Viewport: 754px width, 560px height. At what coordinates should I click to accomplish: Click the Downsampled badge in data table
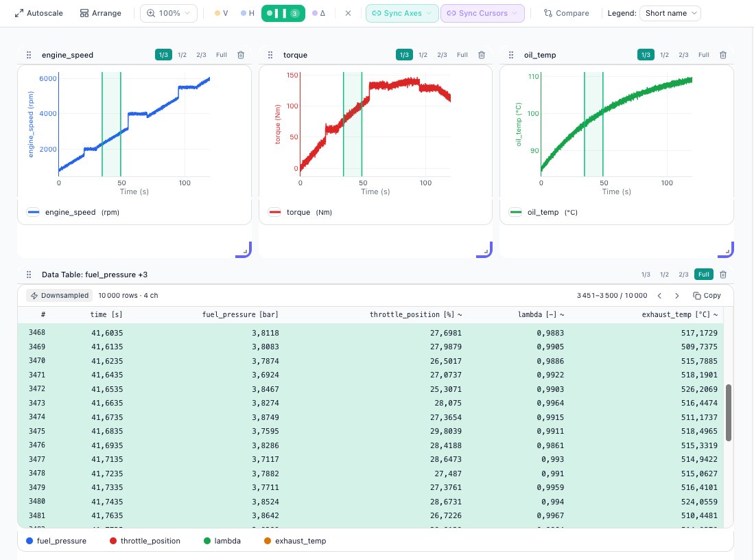pos(58,296)
